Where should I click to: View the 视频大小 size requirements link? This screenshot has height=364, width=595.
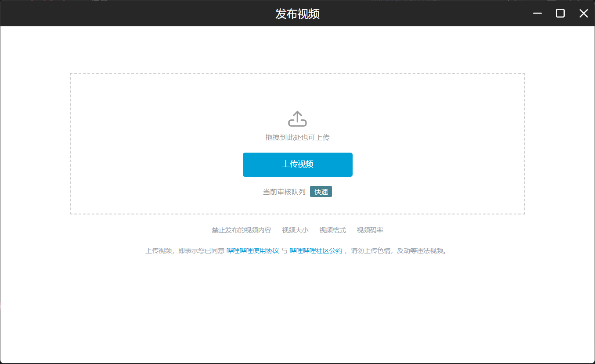295,229
